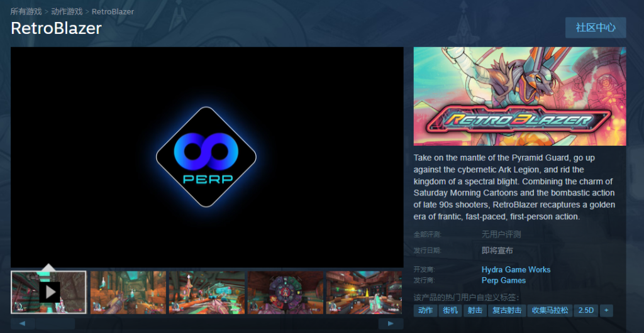This screenshot has width=644, height=333.
Task: Click the main trailer video player
Action: pyautogui.click(x=207, y=157)
